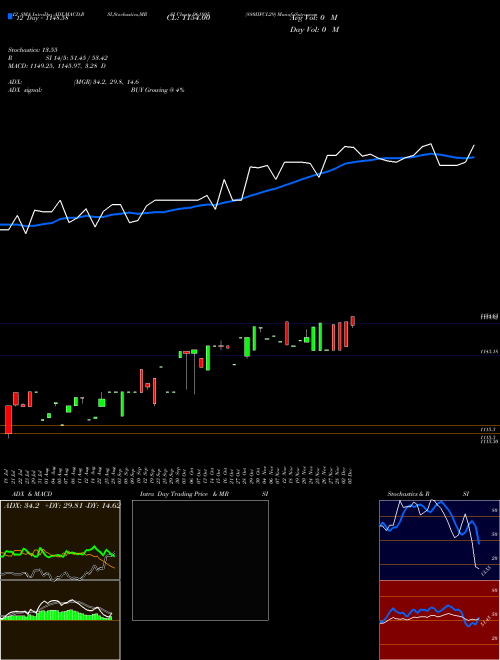500x660 pixels.
Task: Click the 1143.15 price level label
Action: pyautogui.click(x=489, y=351)
